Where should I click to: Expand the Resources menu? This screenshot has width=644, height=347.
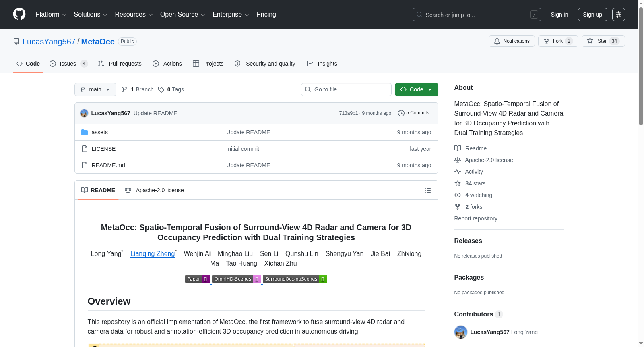click(x=134, y=15)
